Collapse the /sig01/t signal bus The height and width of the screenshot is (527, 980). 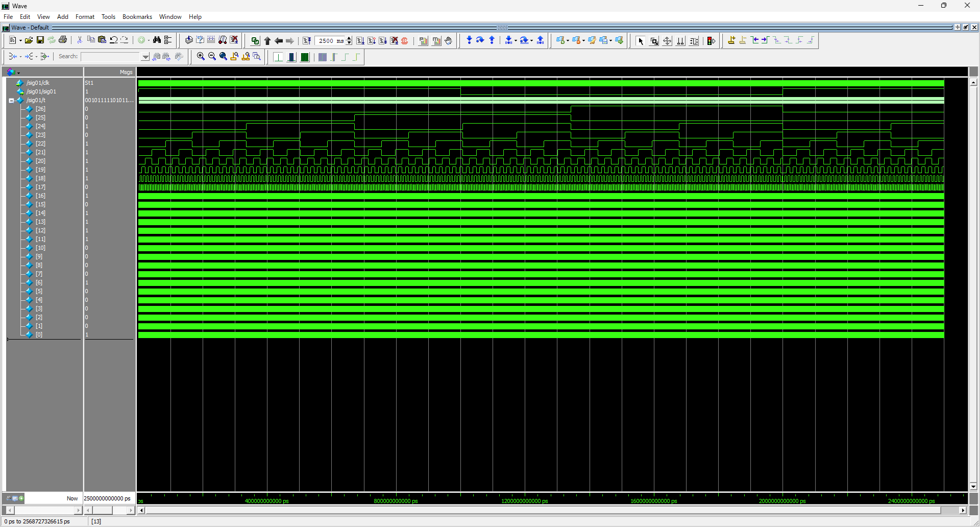pos(11,101)
